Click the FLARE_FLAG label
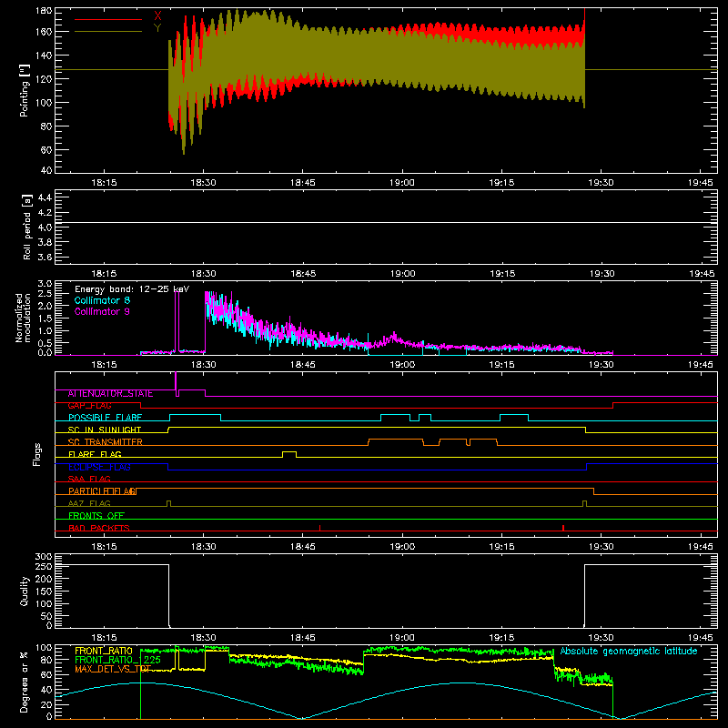 pyautogui.click(x=95, y=454)
